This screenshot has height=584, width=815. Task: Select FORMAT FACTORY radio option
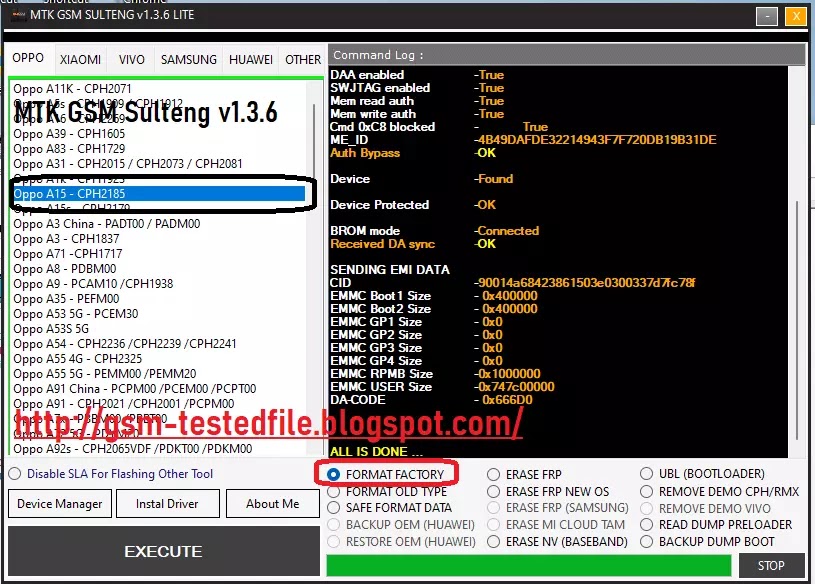tap(386, 474)
